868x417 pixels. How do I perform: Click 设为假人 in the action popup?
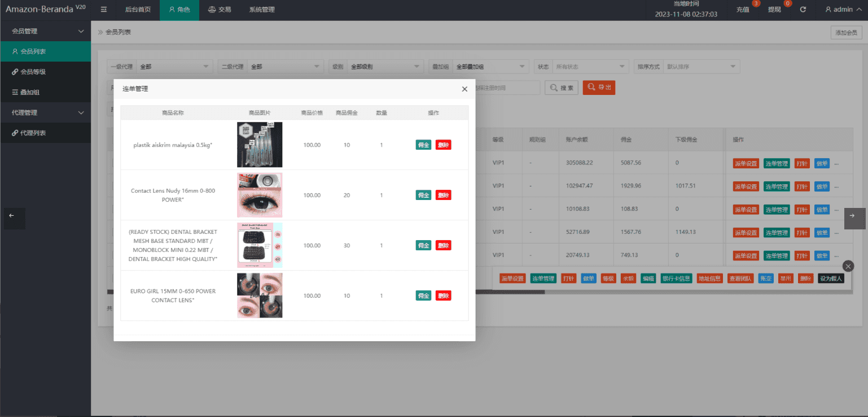pyautogui.click(x=831, y=279)
